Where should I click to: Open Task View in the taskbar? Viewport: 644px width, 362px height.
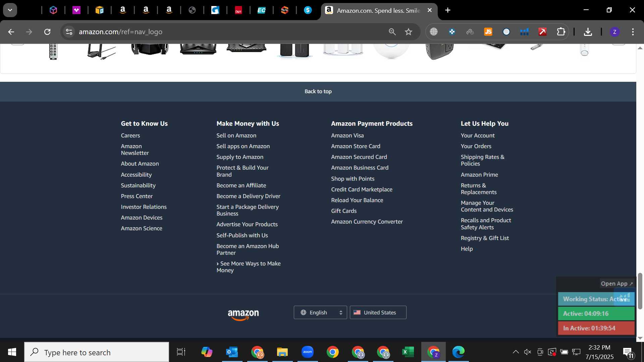click(181, 352)
